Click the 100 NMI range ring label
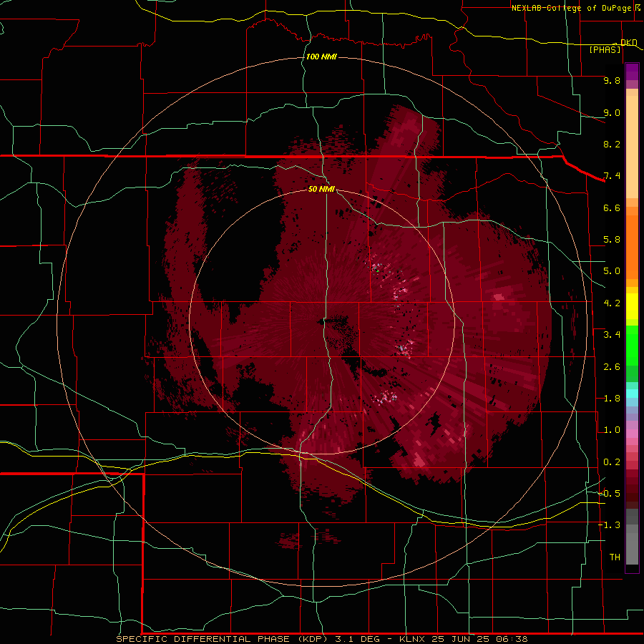Image resolution: width=644 pixels, height=644 pixels. (321, 57)
